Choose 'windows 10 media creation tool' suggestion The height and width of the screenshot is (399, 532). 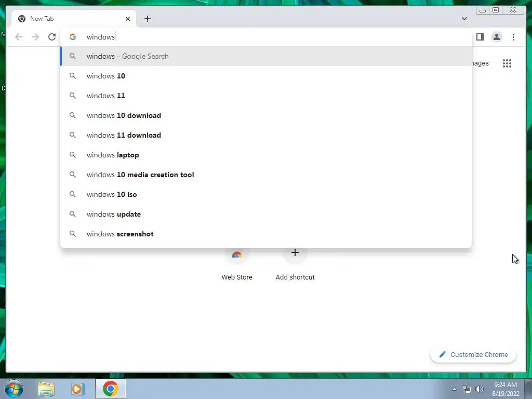tap(267, 175)
